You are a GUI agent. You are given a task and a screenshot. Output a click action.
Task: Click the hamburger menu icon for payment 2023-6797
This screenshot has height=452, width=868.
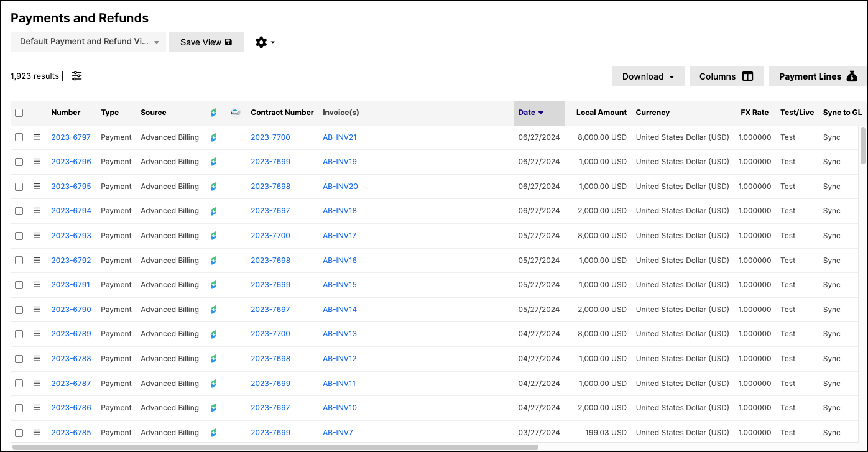37,137
